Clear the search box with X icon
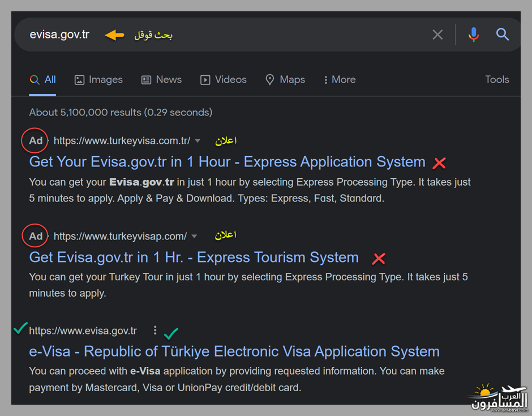Screen dimensions: 532x416 tap(437, 35)
